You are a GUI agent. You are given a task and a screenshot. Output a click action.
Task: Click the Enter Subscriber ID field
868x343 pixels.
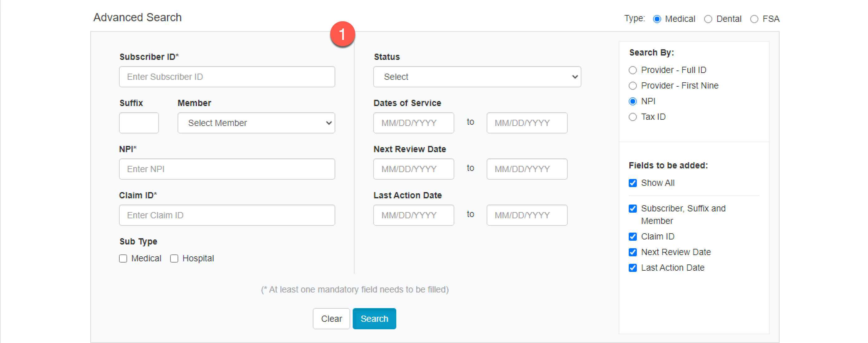pyautogui.click(x=227, y=77)
